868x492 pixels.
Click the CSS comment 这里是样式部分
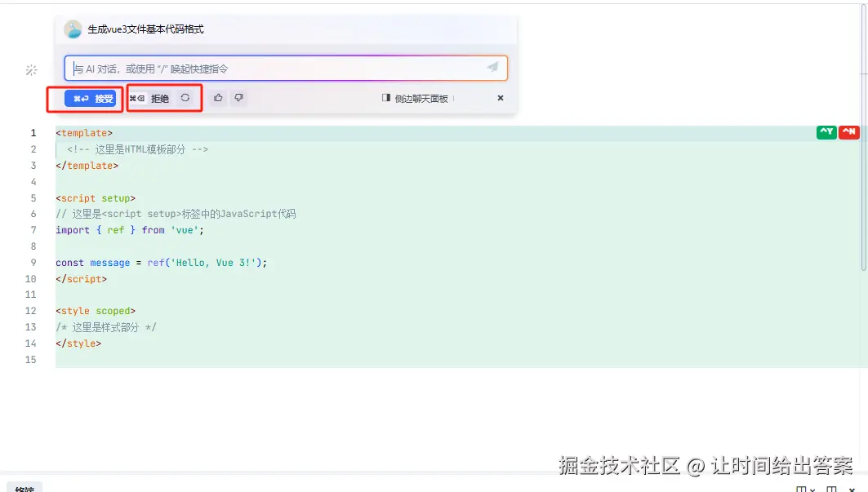point(105,327)
